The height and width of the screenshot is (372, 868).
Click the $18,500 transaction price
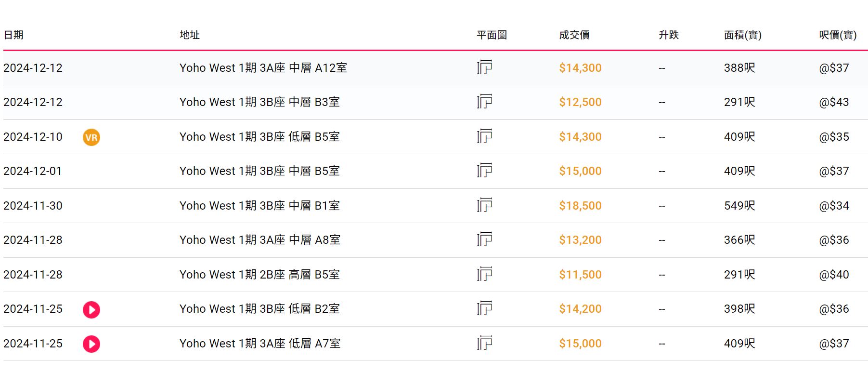[580, 206]
